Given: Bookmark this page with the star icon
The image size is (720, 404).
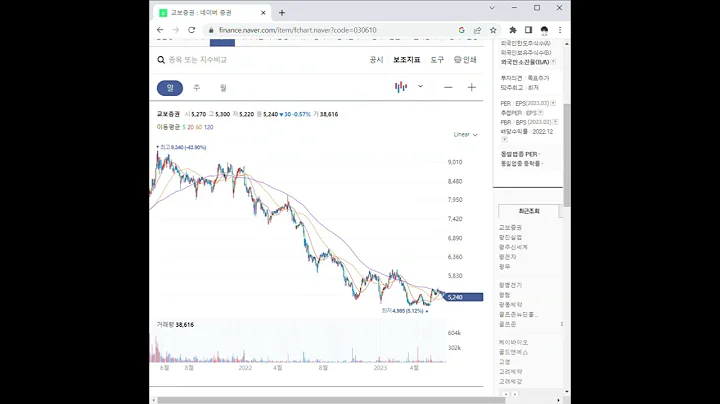Looking at the screenshot, I should [493, 30].
